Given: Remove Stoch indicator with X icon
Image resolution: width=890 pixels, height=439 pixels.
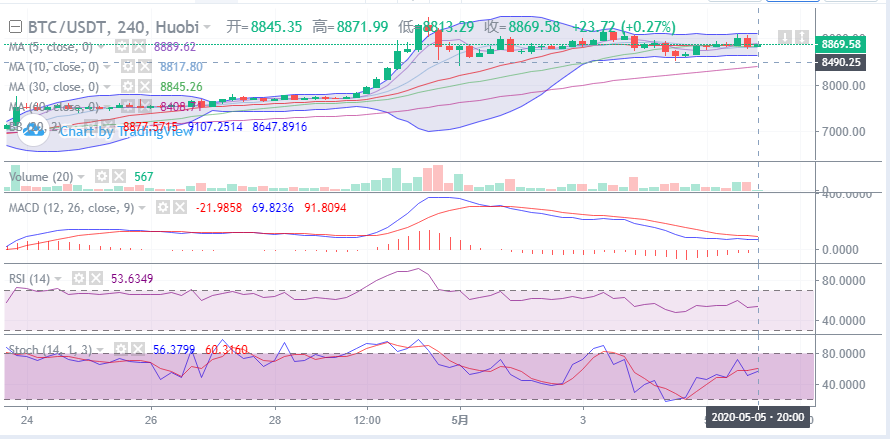Looking at the screenshot, I should pyautogui.click(x=138, y=349).
